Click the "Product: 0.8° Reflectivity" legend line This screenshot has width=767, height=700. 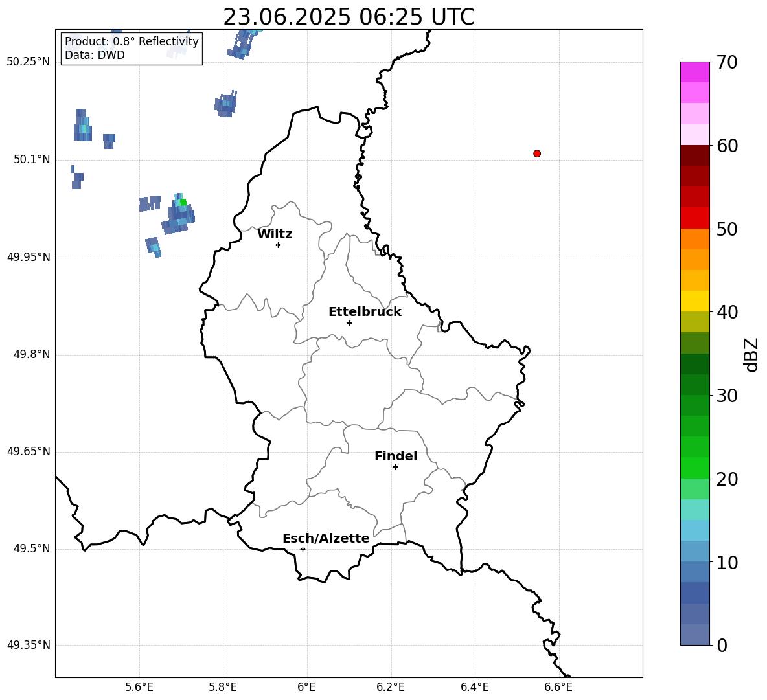coord(132,41)
